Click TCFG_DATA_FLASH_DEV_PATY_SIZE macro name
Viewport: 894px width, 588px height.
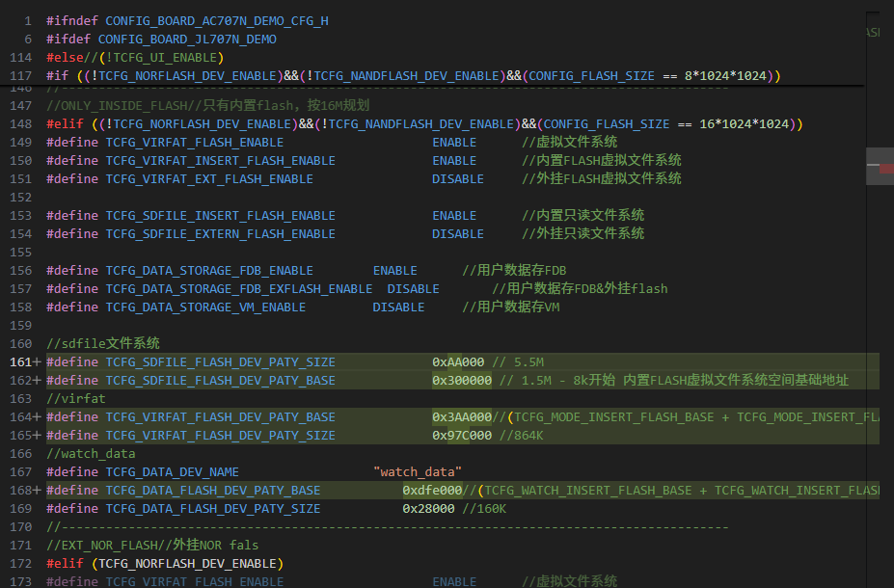[x=213, y=508]
